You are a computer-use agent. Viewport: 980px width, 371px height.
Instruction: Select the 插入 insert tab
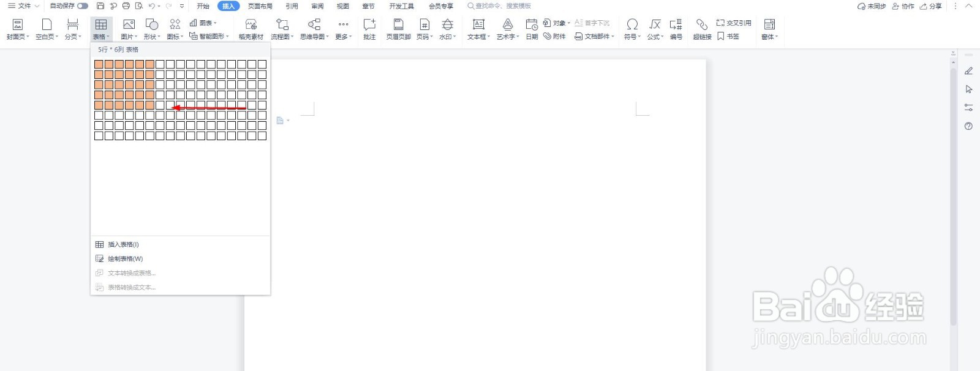click(228, 6)
